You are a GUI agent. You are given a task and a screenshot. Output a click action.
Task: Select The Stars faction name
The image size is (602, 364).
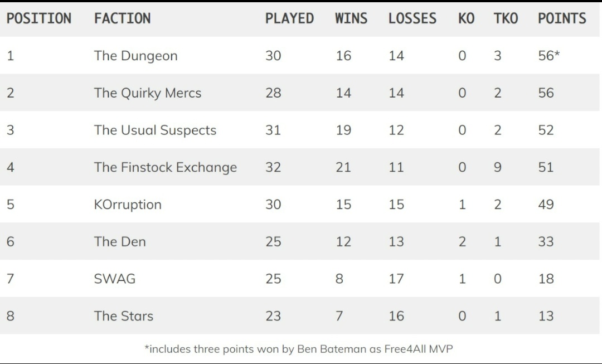coord(123,316)
